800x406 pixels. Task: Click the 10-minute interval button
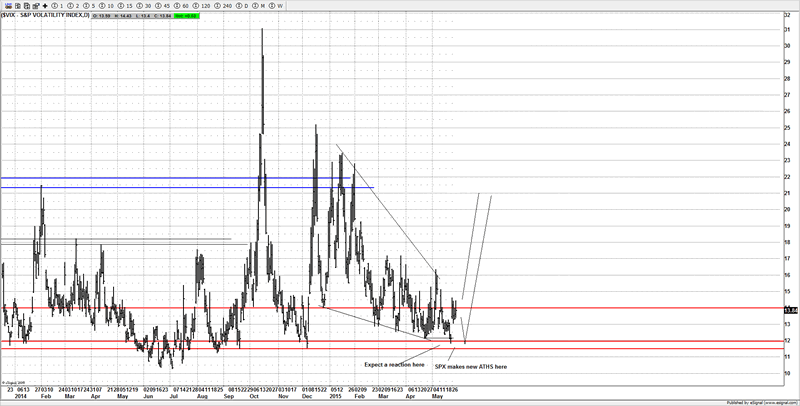tap(108, 6)
